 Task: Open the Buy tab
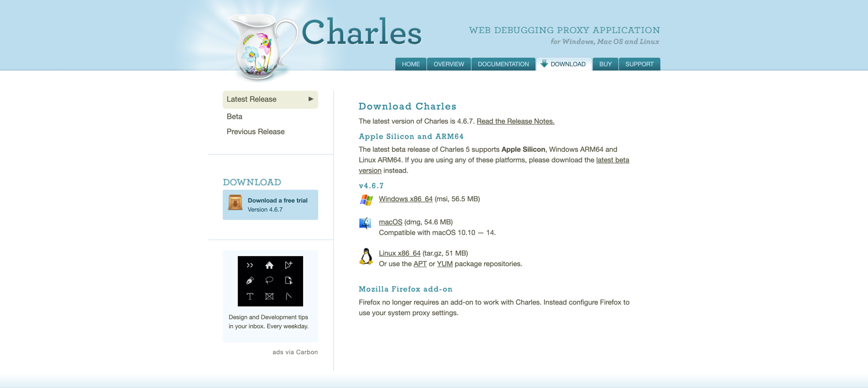(x=605, y=64)
